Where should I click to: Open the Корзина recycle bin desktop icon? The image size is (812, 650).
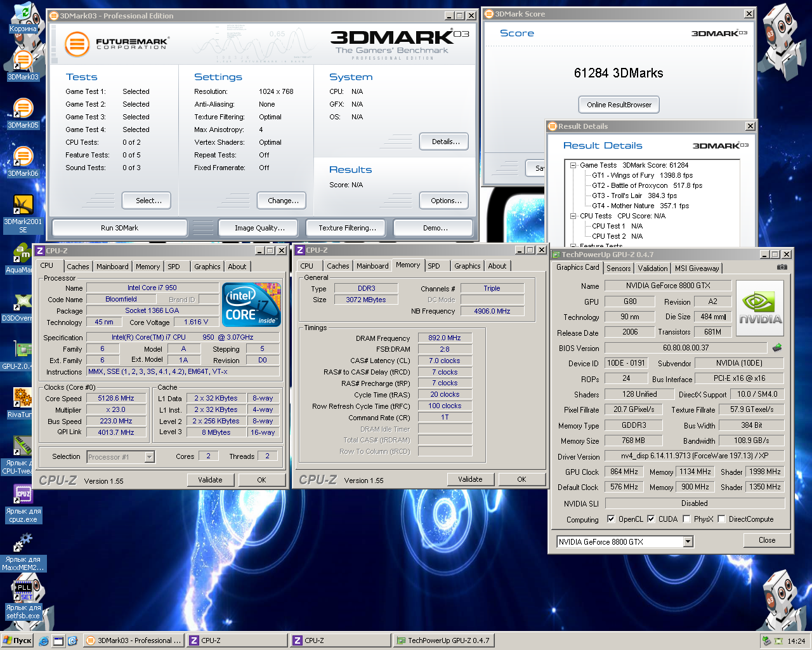point(23,18)
